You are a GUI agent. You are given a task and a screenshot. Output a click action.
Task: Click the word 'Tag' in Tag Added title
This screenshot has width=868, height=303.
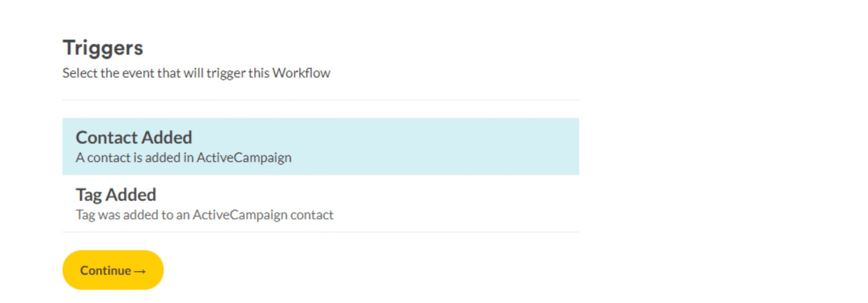point(89,195)
